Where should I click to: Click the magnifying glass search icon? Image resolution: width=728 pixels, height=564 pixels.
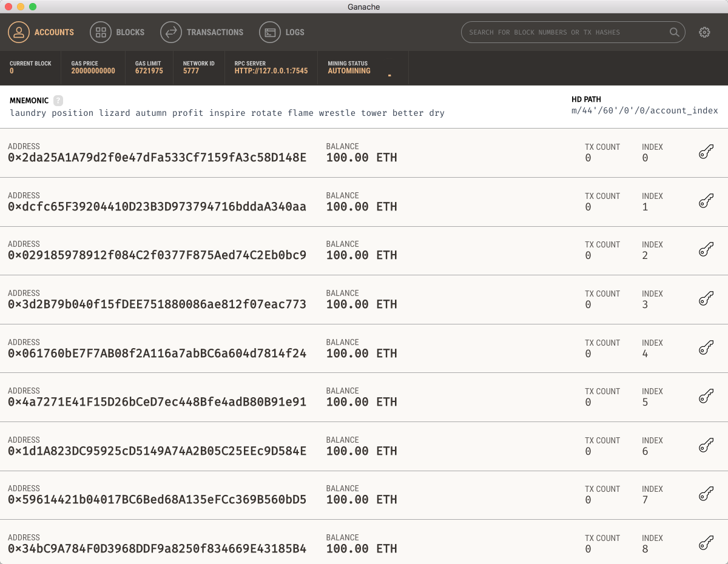coord(674,32)
